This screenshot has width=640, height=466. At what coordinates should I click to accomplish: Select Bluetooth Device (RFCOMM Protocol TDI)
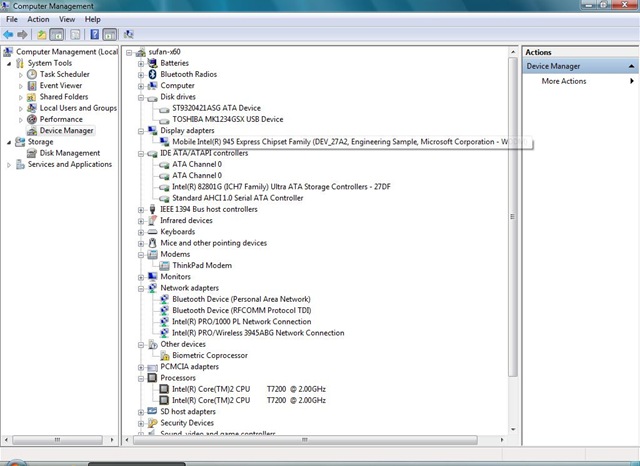pyautogui.click(x=242, y=311)
